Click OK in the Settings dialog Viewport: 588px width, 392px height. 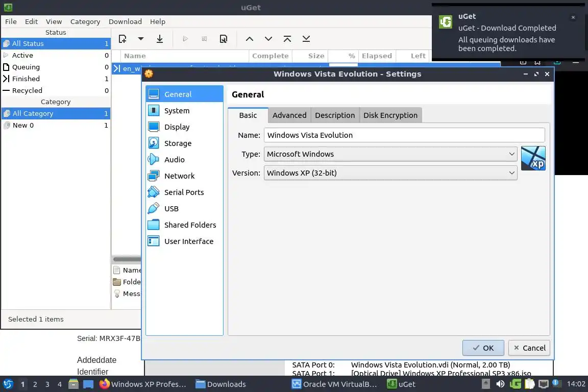coord(483,348)
